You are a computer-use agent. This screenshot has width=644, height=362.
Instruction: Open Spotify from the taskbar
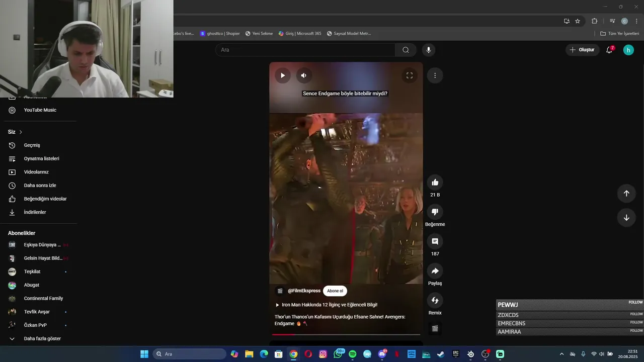pos(352,354)
